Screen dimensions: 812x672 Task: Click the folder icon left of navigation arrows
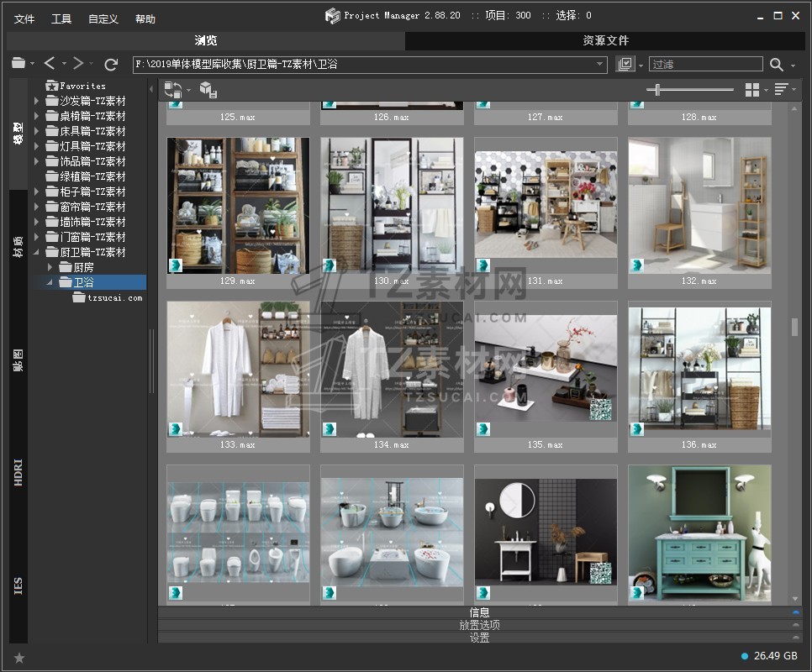[18, 64]
